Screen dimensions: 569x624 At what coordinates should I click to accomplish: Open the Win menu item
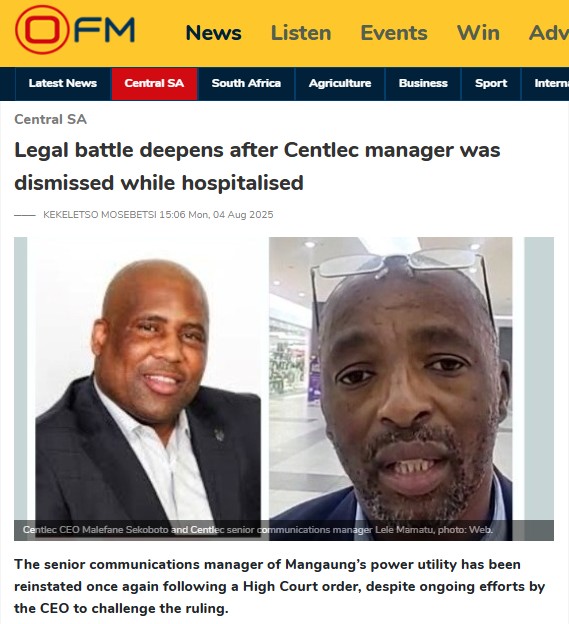click(x=478, y=33)
